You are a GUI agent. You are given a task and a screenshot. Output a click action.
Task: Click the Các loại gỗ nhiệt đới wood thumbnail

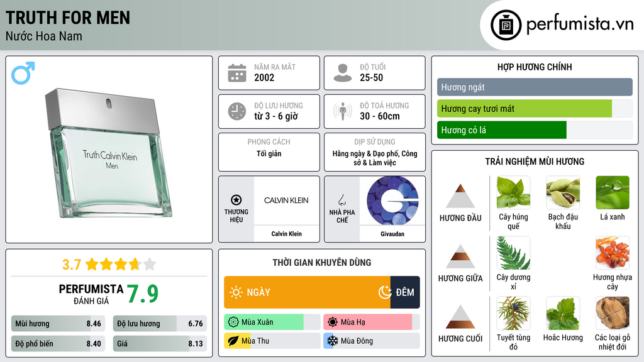[613, 313]
